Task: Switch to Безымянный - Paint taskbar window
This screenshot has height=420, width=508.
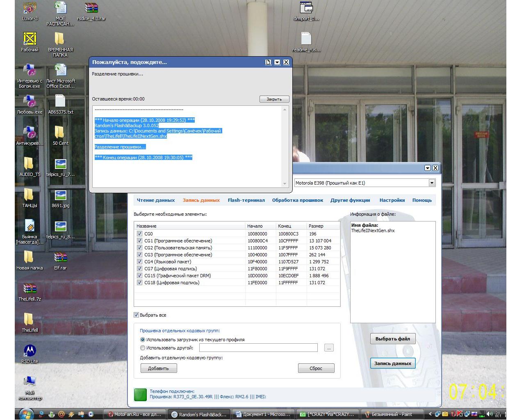Action: 392,414
